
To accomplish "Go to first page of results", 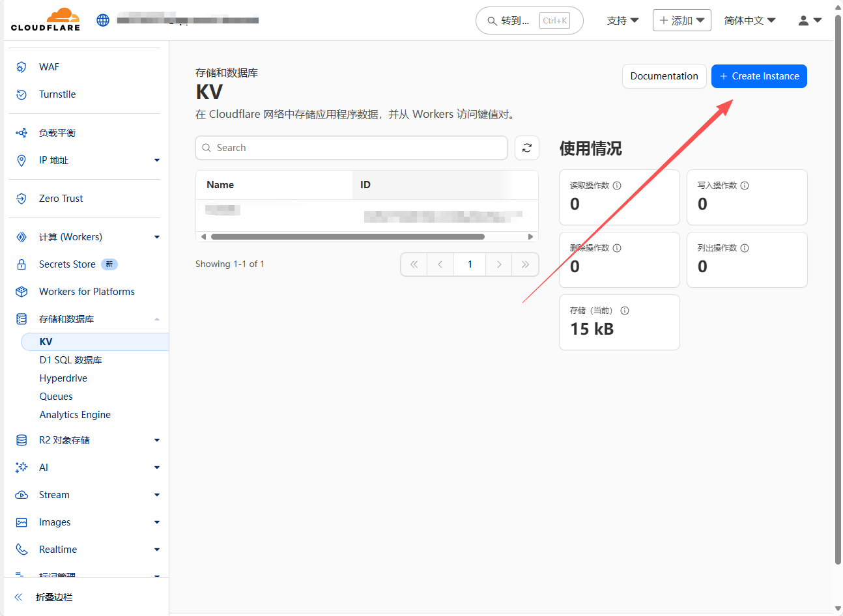I will [414, 264].
